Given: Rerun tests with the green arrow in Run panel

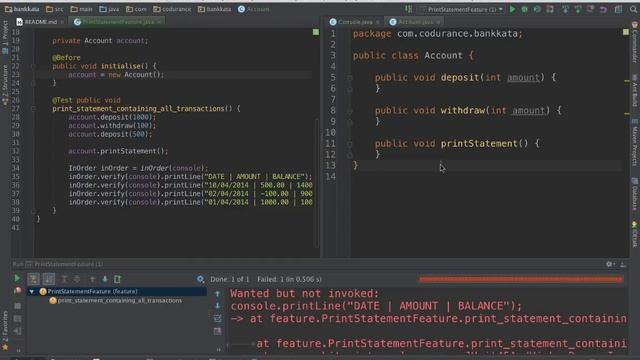Looking at the screenshot, I should [x=17, y=278].
